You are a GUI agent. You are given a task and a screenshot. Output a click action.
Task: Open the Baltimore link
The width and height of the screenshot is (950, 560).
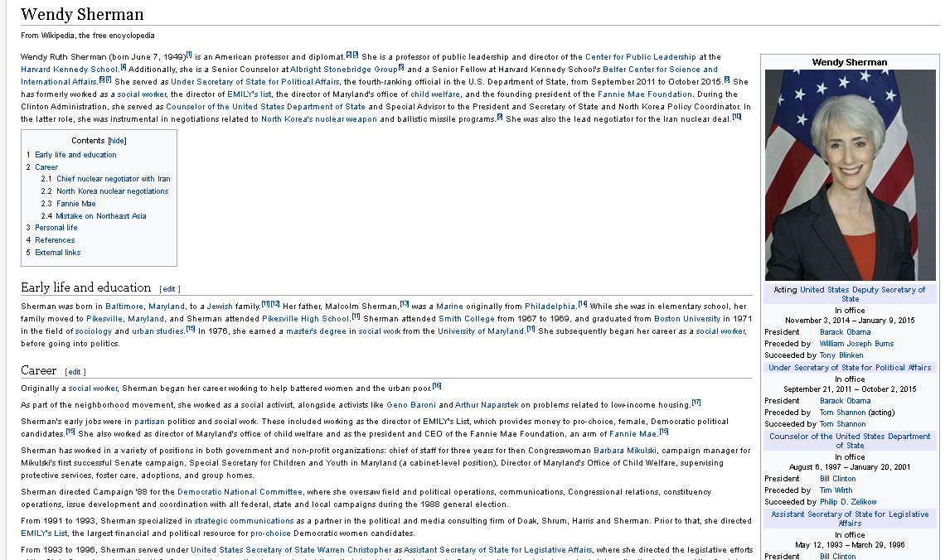pos(124,307)
